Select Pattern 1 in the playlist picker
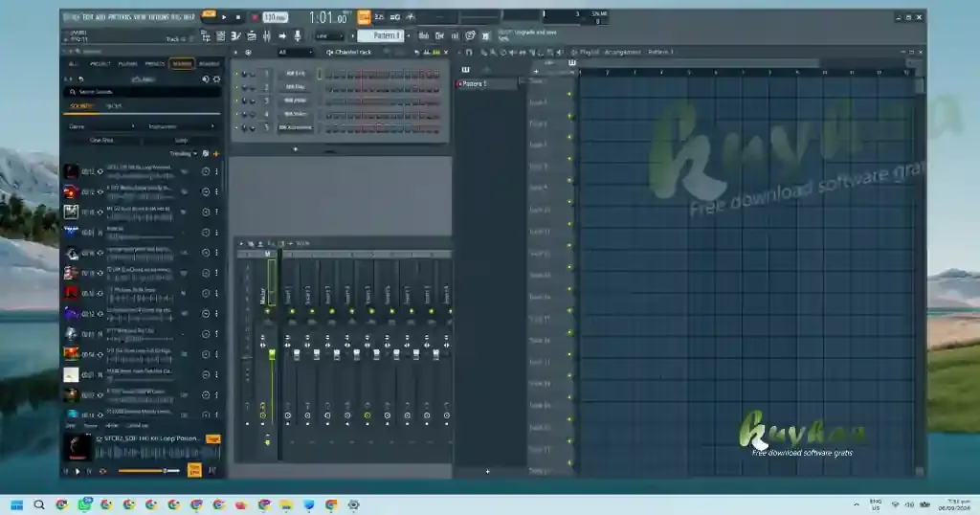Image resolution: width=980 pixels, height=515 pixels. coord(487,83)
